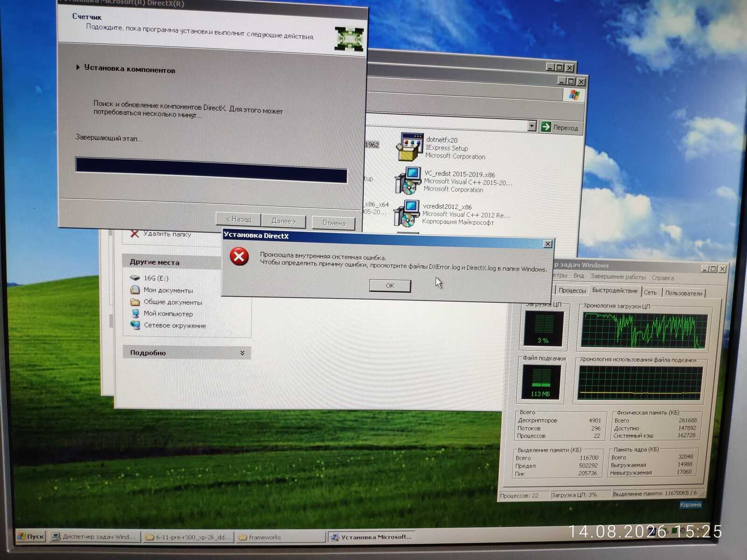Open the Help menu in Task Manager
Image resolution: width=747 pixels, height=560 pixels.
pos(662,278)
